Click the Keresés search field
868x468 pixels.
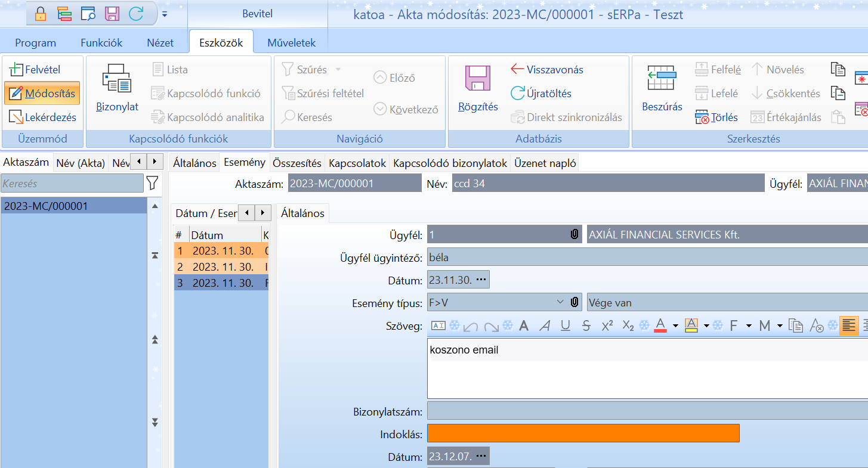(72, 184)
